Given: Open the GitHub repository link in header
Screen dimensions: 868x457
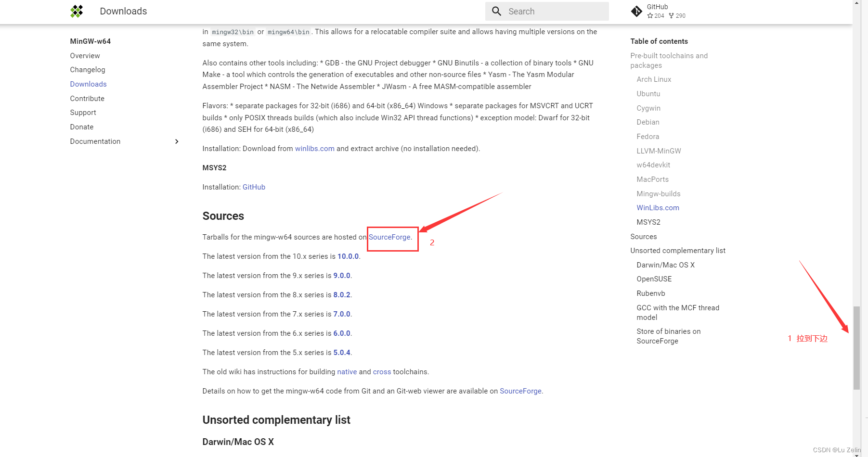Looking at the screenshot, I should (x=659, y=11).
